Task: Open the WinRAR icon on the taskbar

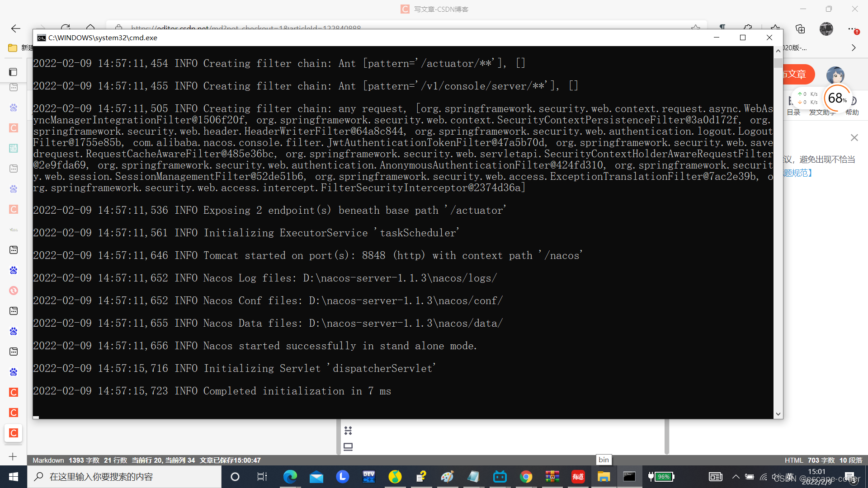Action: [552, 476]
